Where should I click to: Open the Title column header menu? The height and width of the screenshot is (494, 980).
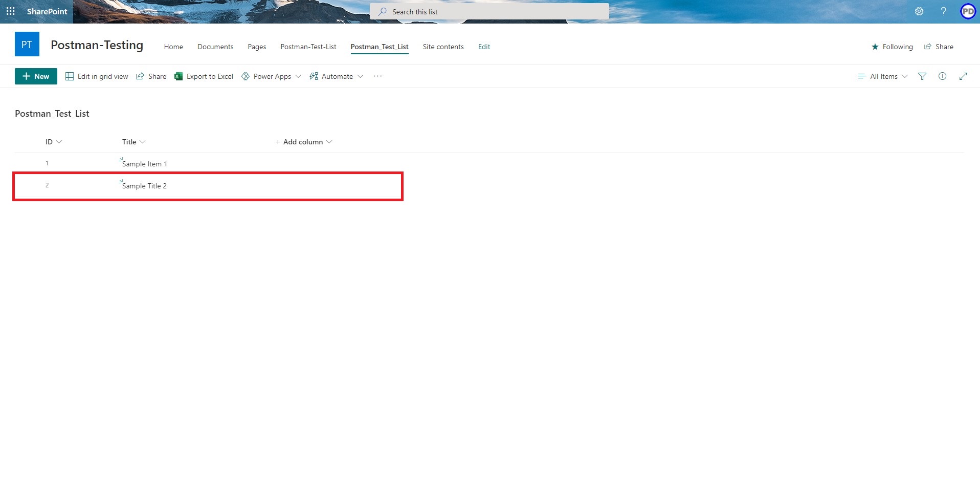133,142
